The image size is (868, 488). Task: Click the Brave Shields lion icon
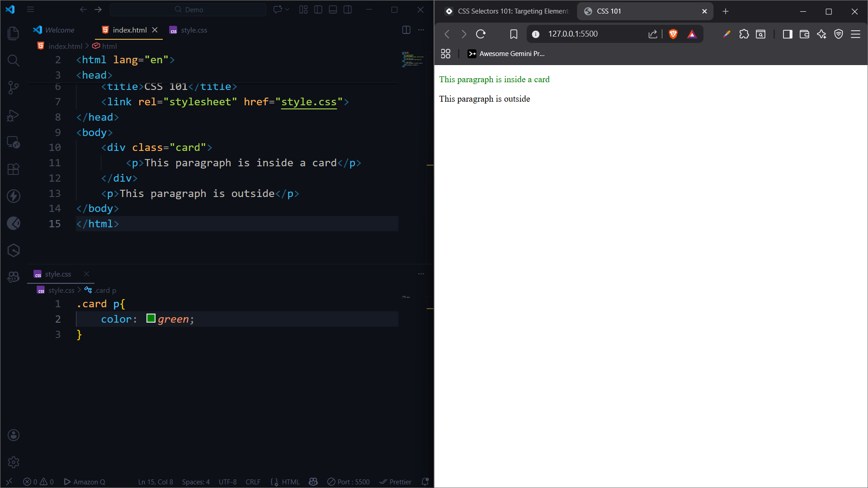pyautogui.click(x=673, y=34)
